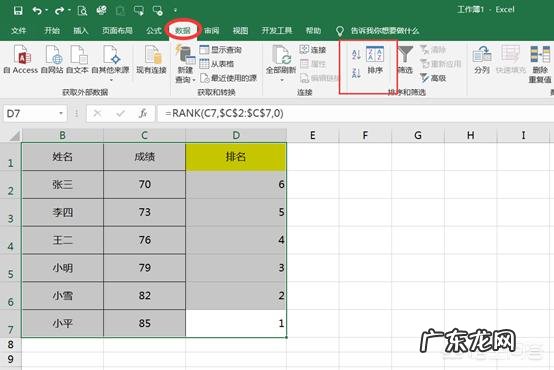The height and width of the screenshot is (370, 554).
Task: Click the cell containing 小明
Action: coord(63,268)
